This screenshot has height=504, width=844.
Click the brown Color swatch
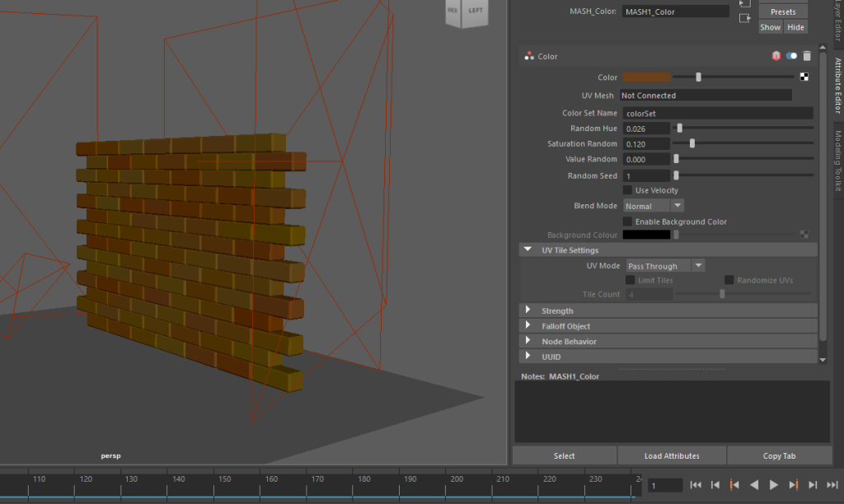(x=647, y=77)
